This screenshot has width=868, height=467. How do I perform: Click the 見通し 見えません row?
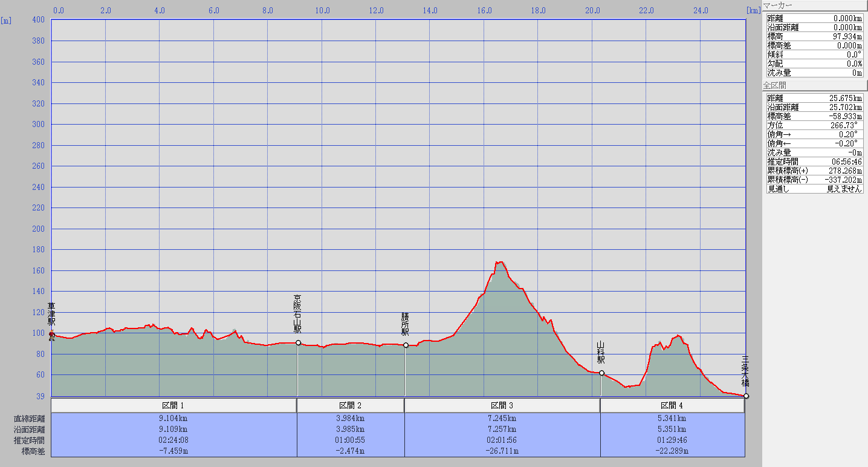(814, 189)
